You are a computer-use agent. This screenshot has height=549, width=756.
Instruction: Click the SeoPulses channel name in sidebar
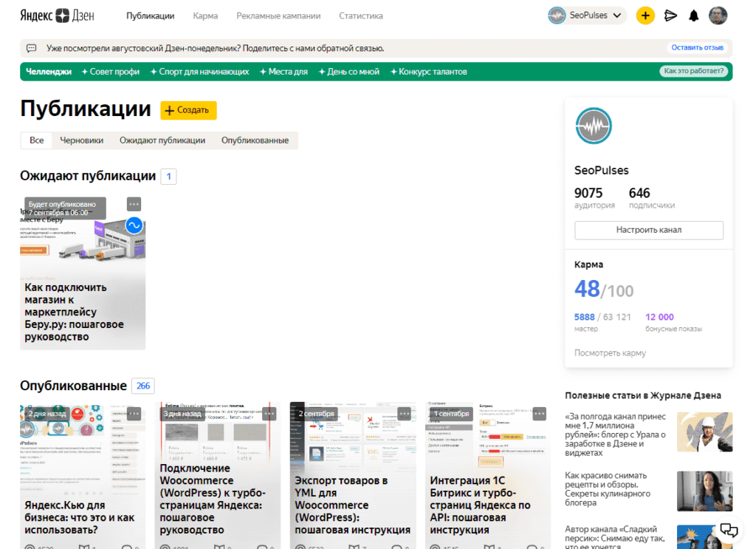pyautogui.click(x=601, y=170)
